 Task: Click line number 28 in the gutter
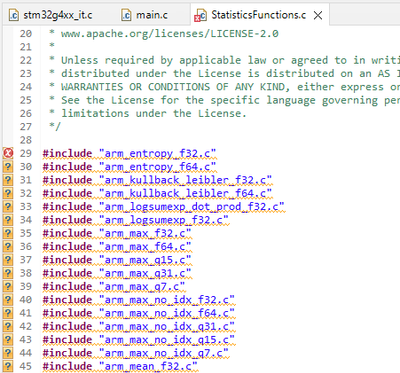pos(26,140)
